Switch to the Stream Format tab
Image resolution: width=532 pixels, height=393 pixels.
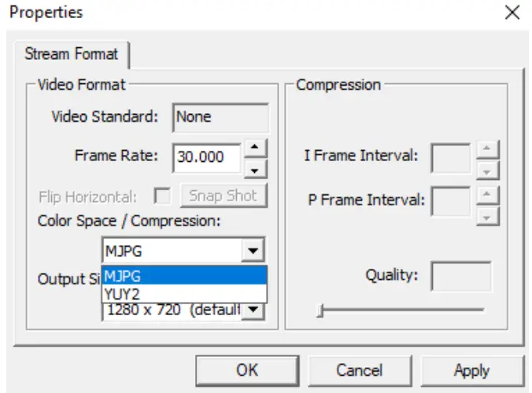[x=72, y=55]
